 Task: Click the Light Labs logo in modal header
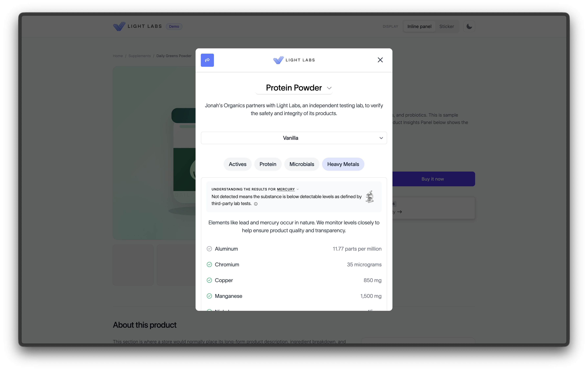(294, 60)
